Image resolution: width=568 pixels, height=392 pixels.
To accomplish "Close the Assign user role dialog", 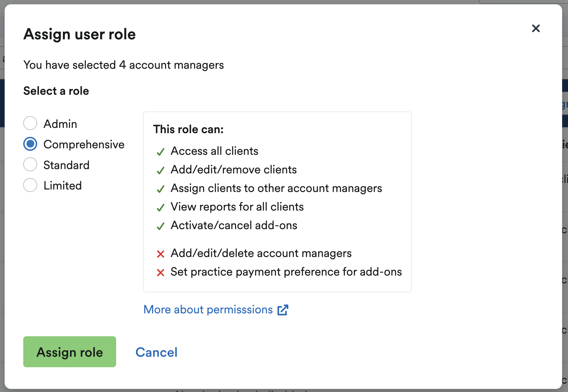I will click(536, 28).
